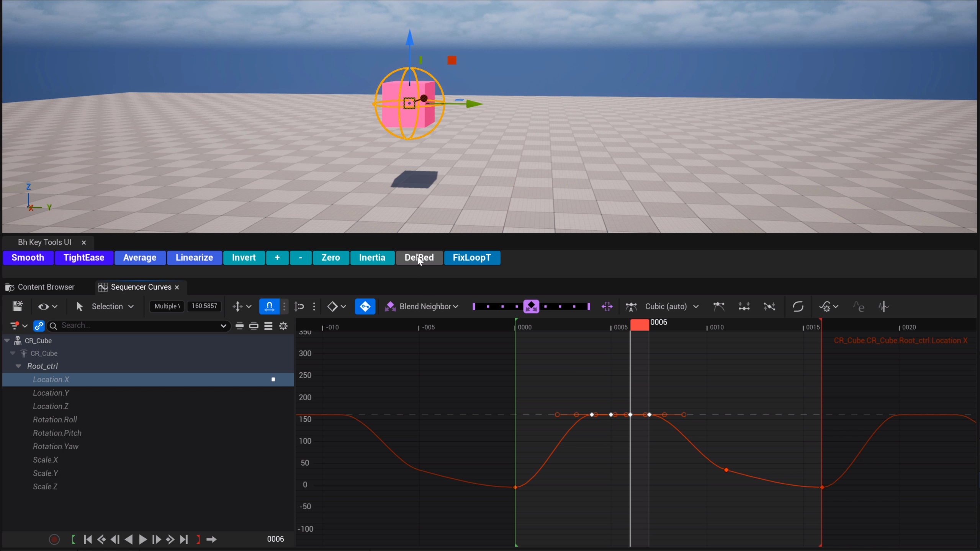Click the linear interpolation tangent icon
The height and width of the screenshot is (551, 980).
click(769, 306)
